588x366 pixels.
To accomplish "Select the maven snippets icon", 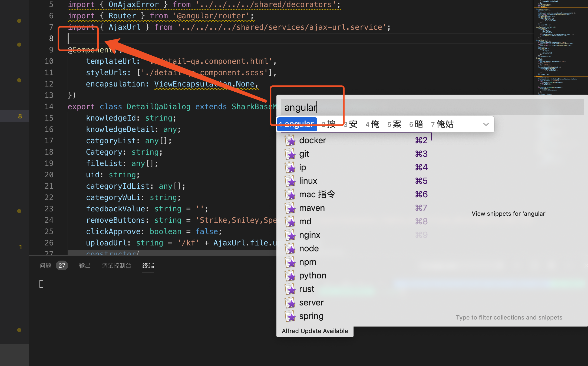I will click(290, 208).
